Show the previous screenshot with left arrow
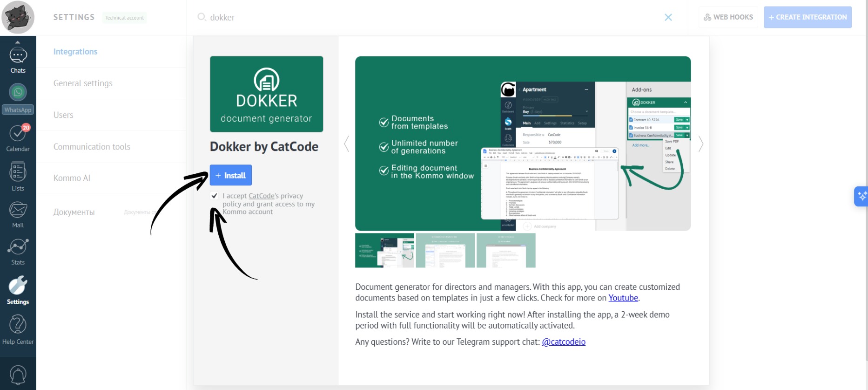The width and height of the screenshot is (868, 390). click(347, 144)
